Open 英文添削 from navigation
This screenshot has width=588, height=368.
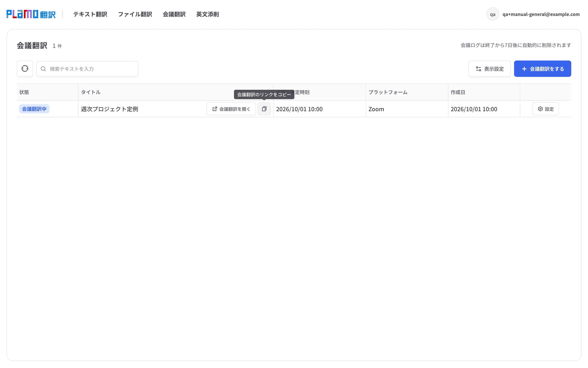pyautogui.click(x=207, y=14)
